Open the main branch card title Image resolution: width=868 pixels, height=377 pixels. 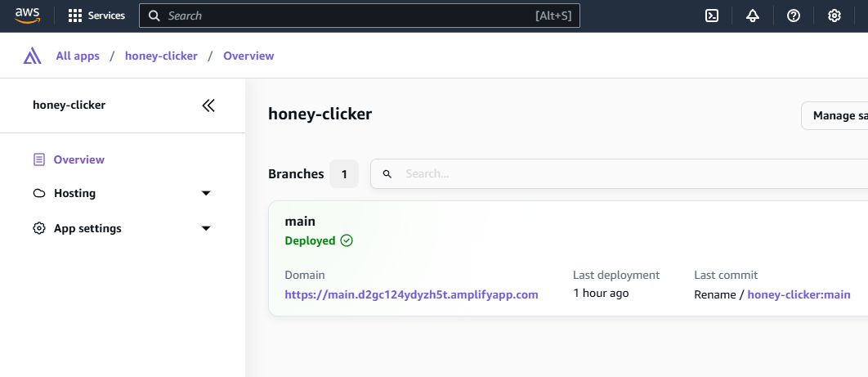[x=300, y=222]
